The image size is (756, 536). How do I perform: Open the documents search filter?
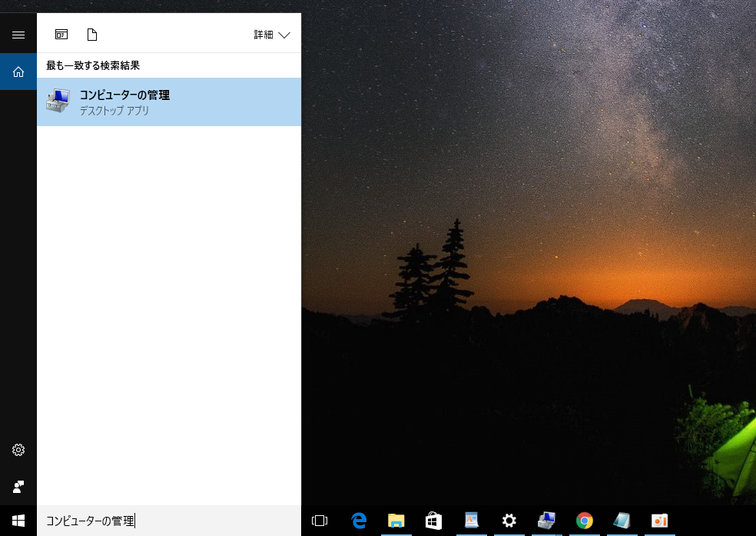tap(92, 34)
